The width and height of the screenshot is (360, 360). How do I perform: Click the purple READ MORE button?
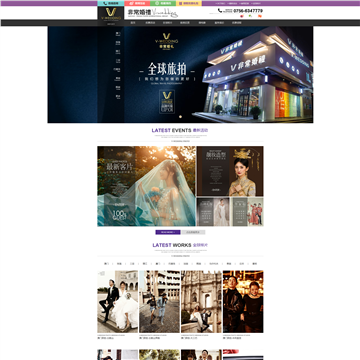pyautogui.click(x=168, y=232)
